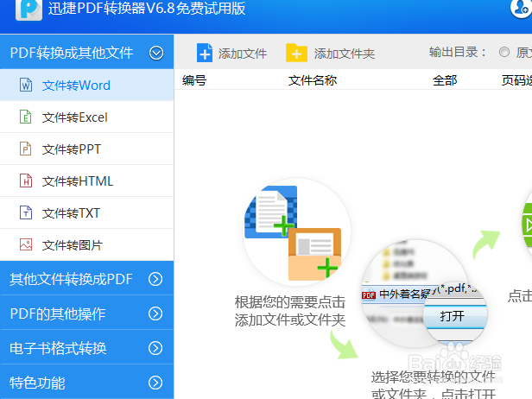Click the PDF转换成其他文件 header label
Viewport: 532px width, 399px height.
(72, 53)
